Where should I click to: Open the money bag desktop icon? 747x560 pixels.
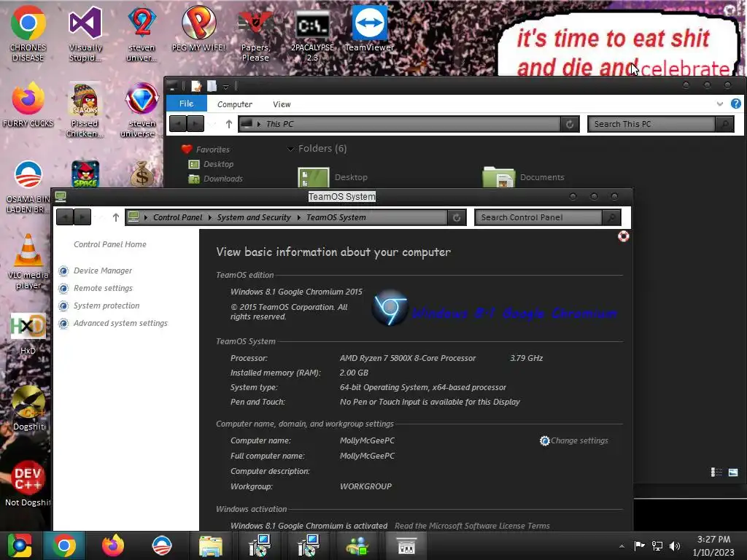click(142, 174)
